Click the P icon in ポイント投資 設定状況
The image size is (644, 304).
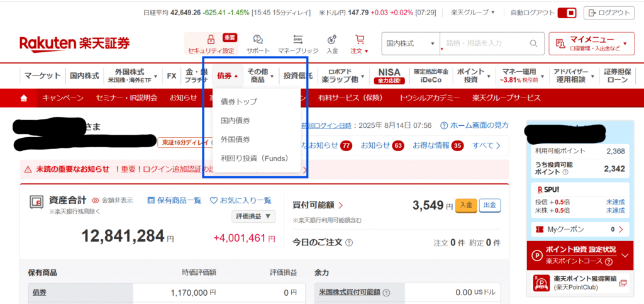pyautogui.click(x=537, y=255)
